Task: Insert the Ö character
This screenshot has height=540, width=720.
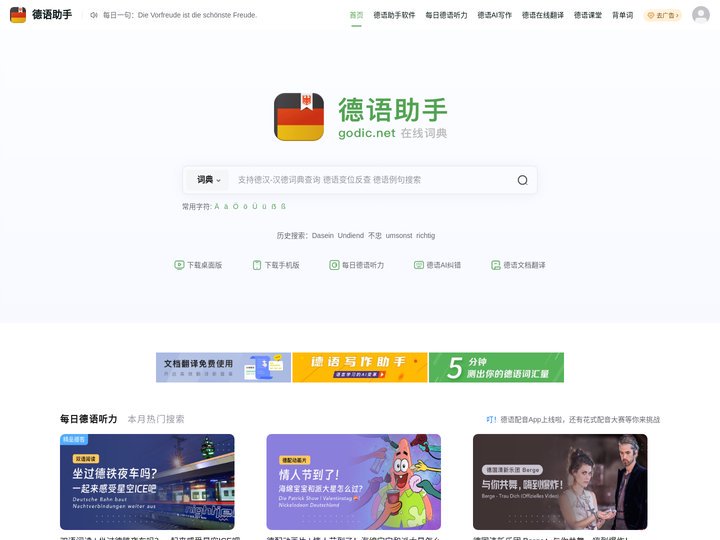Action: coord(236,207)
